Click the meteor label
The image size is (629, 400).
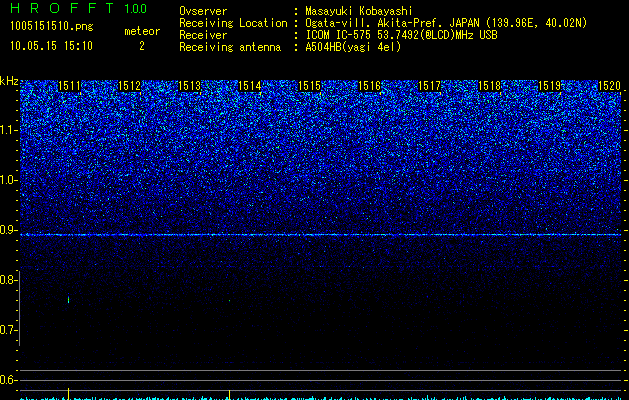pos(142,31)
